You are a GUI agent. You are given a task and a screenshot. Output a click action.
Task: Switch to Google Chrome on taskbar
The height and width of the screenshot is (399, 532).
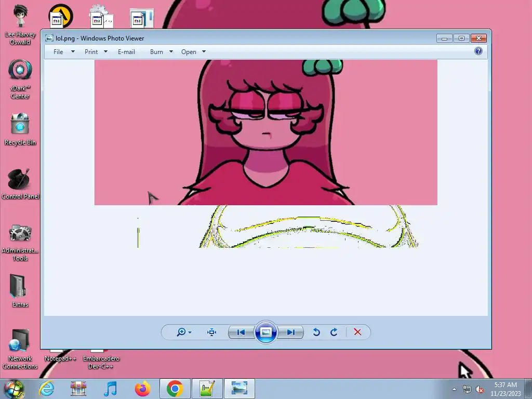click(x=175, y=389)
